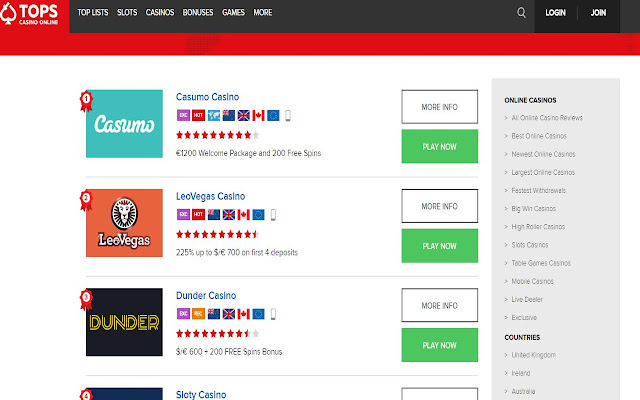Click the Casumo Casino star rating

218,135
